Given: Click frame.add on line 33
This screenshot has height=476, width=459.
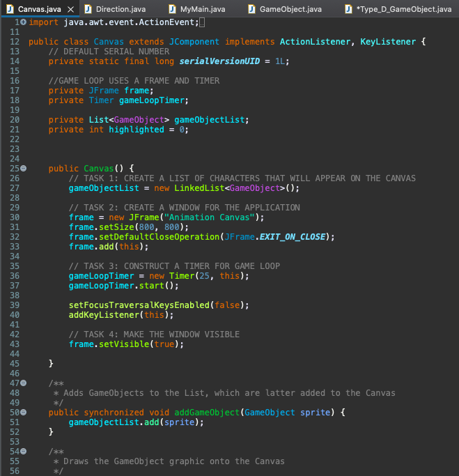Looking at the screenshot, I should 91,247.
